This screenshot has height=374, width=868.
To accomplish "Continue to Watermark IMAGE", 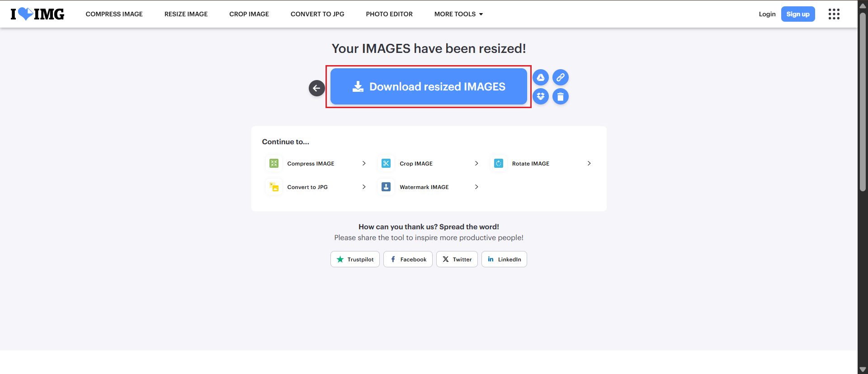I will [429, 187].
